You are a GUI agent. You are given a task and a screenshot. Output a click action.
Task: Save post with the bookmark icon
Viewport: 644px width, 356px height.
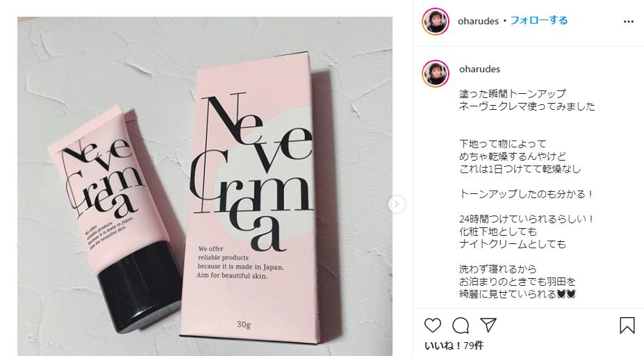tap(627, 325)
